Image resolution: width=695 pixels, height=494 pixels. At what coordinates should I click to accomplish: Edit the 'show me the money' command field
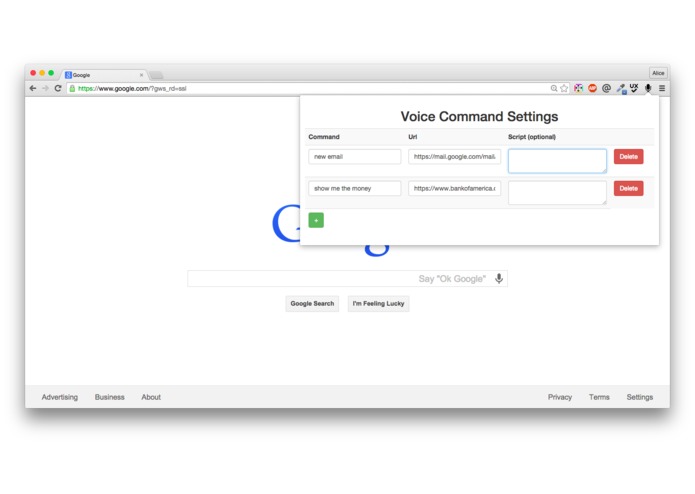pos(355,188)
